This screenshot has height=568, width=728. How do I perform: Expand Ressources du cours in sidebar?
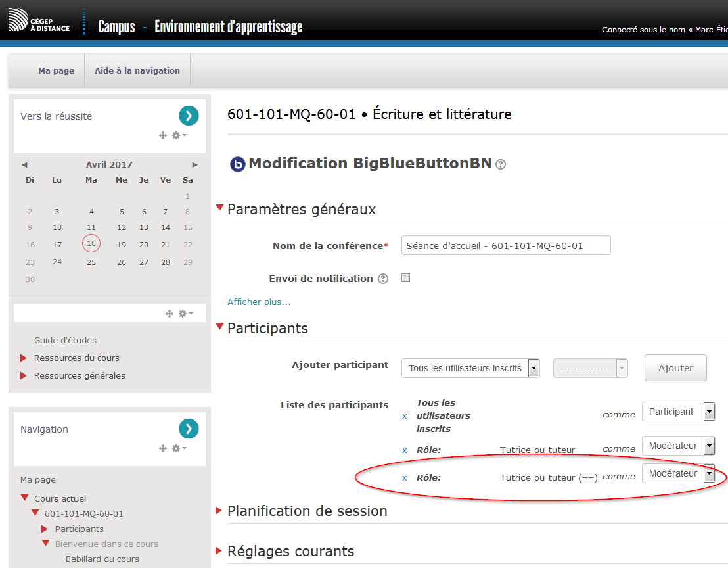pyautogui.click(x=76, y=358)
